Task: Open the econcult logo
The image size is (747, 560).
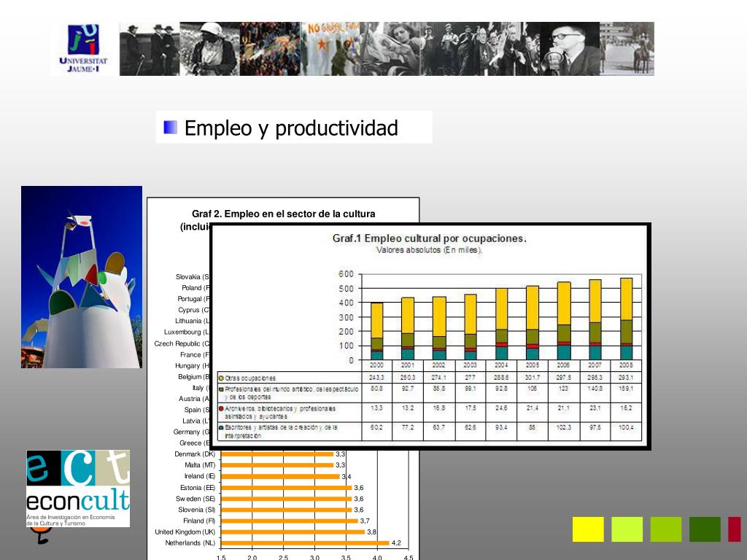Action: [x=78, y=488]
